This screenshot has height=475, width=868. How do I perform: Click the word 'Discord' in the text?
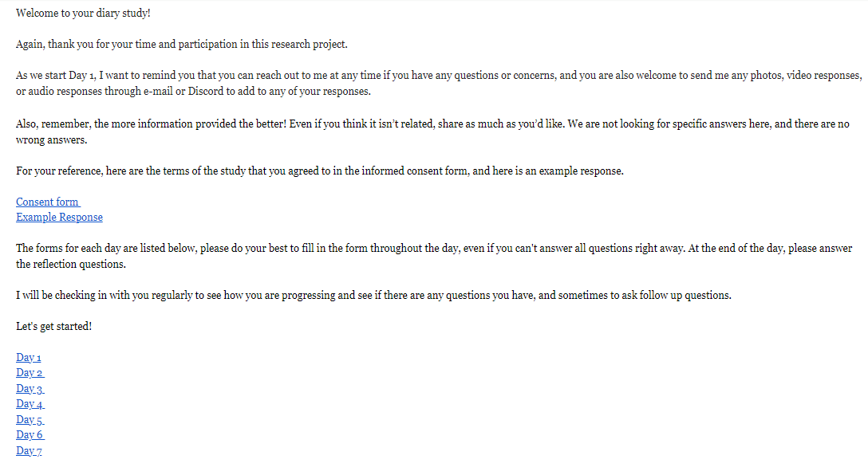pyautogui.click(x=205, y=91)
